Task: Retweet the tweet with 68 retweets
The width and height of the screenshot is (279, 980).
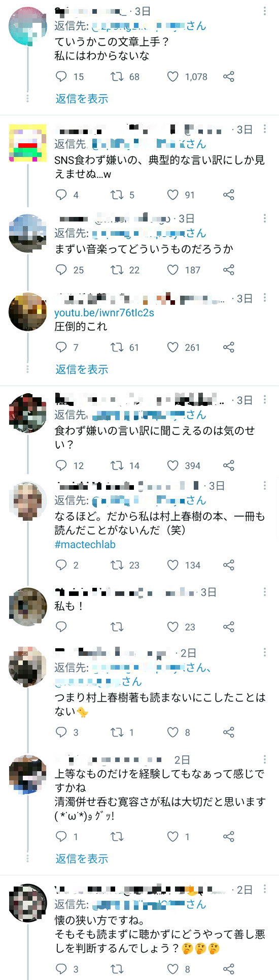Action: (117, 77)
